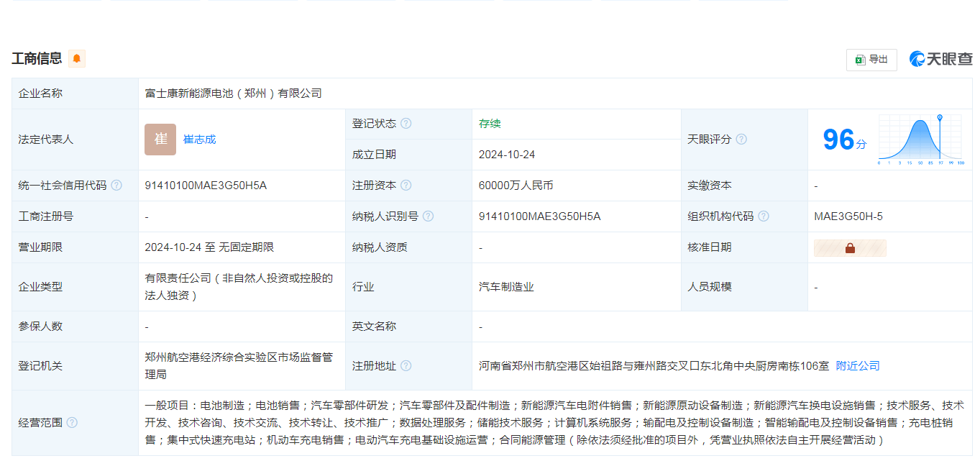Click the 人员规模 label
The image size is (980, 461).
(x=710, y=287)
